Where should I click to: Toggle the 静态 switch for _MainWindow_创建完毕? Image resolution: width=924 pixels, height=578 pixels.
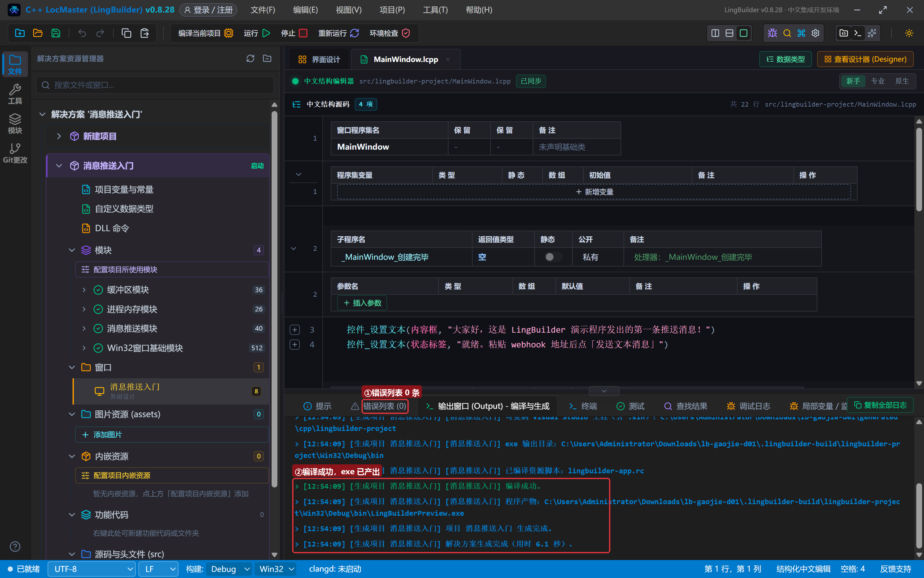(x=553, y=257)
